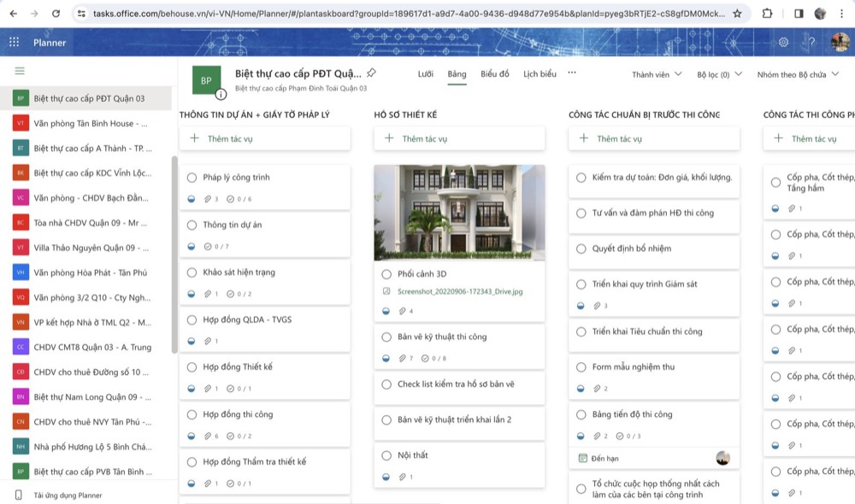Open plan Nhà phố Hương Lộ 5 Bình Chánh
This screenshot has width=855, height=504.
[86, 447]
